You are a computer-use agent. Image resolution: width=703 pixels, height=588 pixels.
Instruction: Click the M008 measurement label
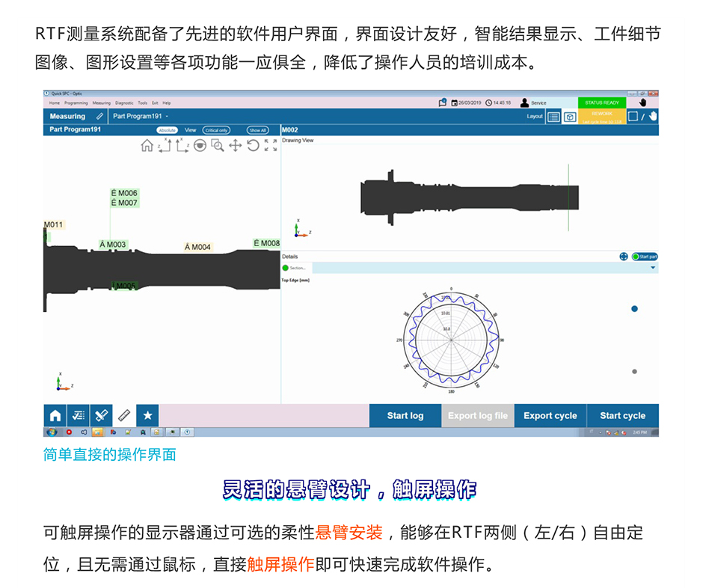click(x=266, y=243)
